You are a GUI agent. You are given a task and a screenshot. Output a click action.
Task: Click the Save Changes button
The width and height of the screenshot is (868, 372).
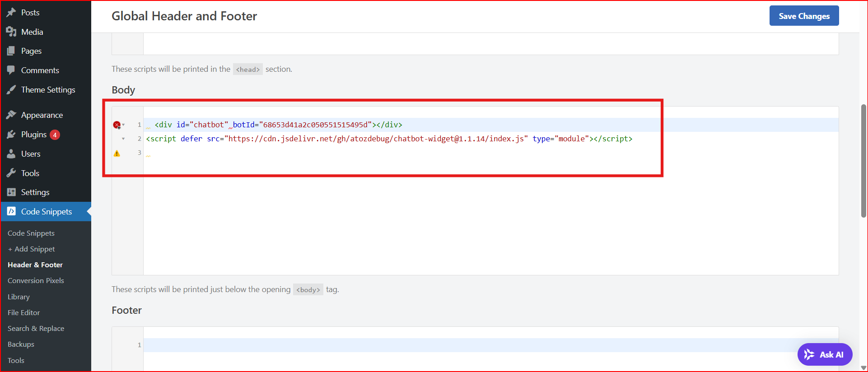point(804,16)
